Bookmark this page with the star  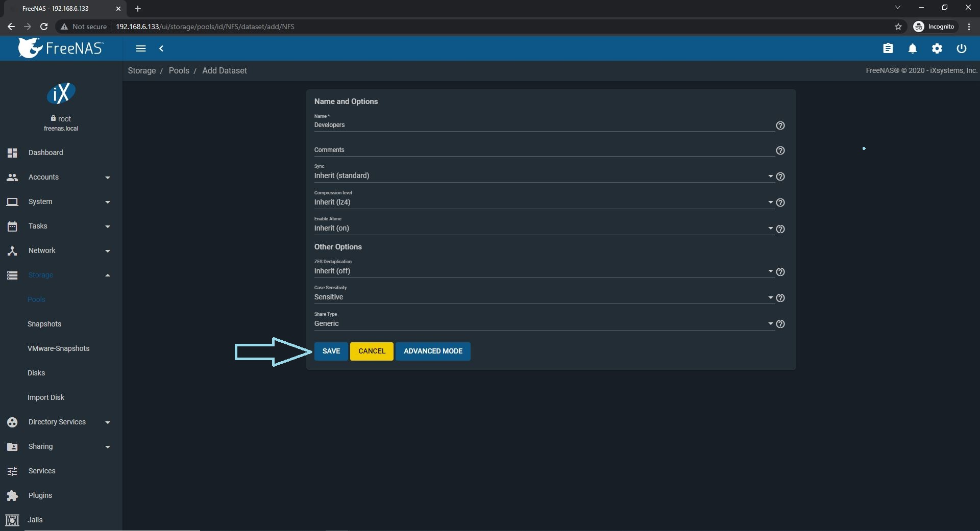click(898, 27)
